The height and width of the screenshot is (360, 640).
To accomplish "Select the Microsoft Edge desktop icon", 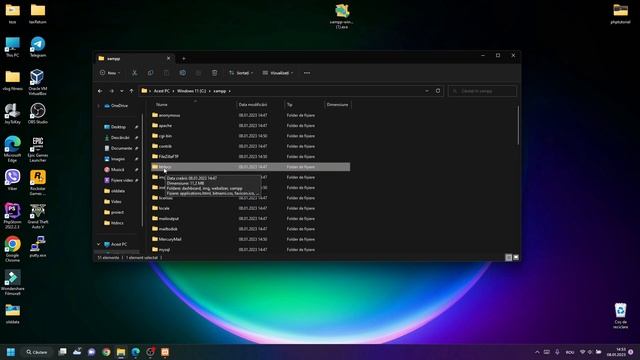I will (x=13, y=149).
